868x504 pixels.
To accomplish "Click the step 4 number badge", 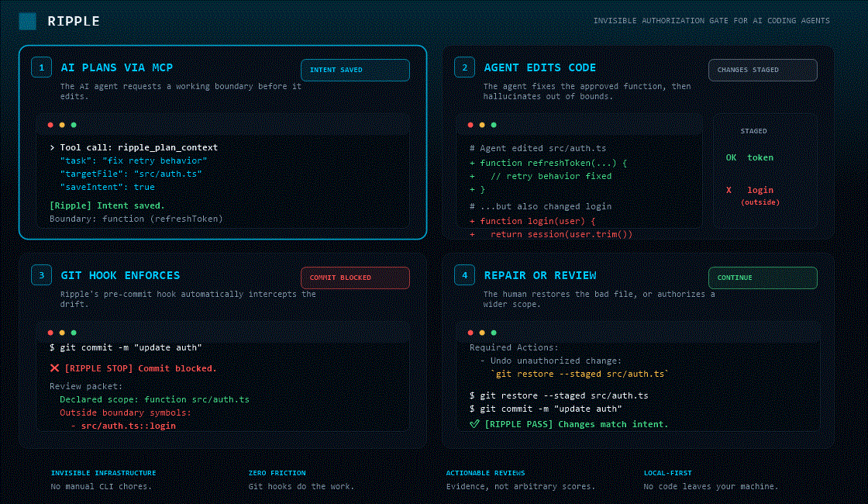I will (464, 275).
